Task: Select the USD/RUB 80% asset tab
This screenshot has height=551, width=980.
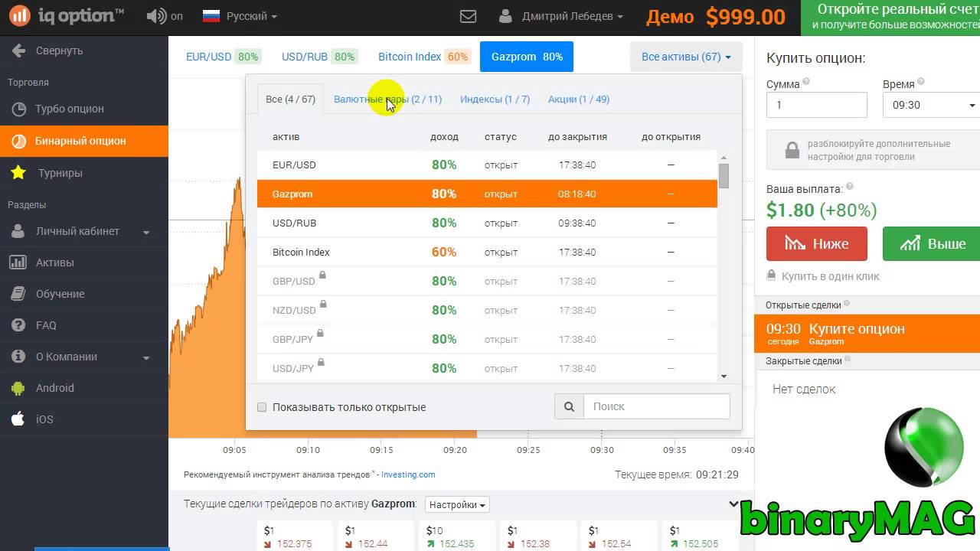Action: pos(318,57)
